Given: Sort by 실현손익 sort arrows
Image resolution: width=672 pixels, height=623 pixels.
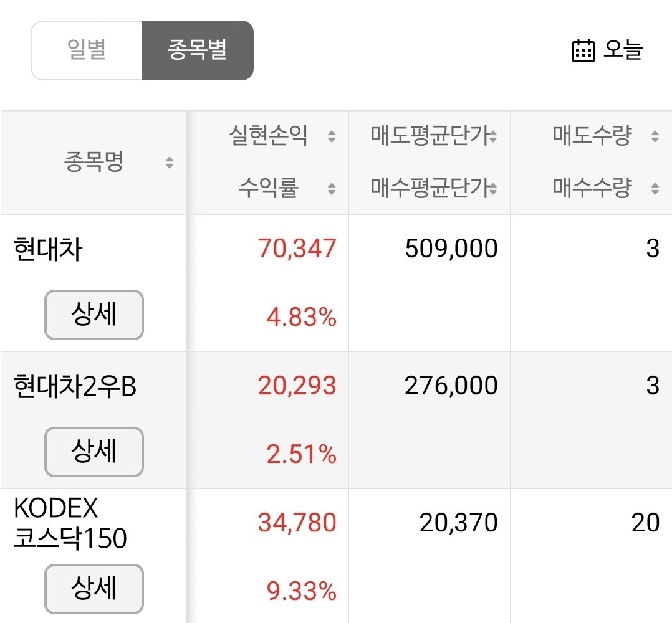Looking at the screenshot, I should pyautogui.click(x=332, y=136).
